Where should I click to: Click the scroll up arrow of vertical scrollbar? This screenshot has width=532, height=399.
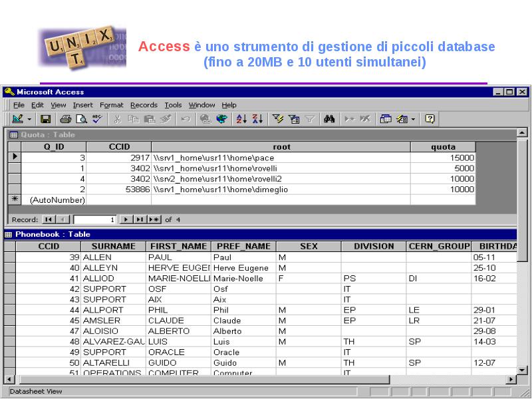522,132
